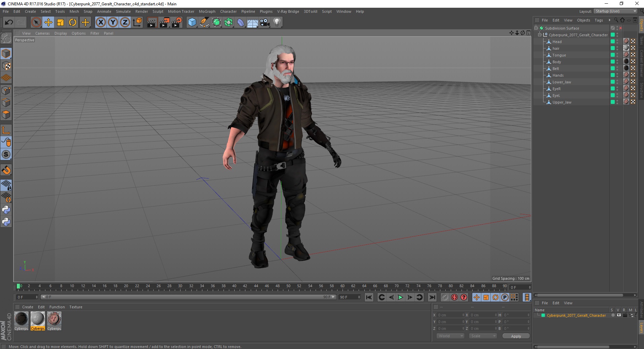Play the animation forward
644x349 pixels.
400,297
